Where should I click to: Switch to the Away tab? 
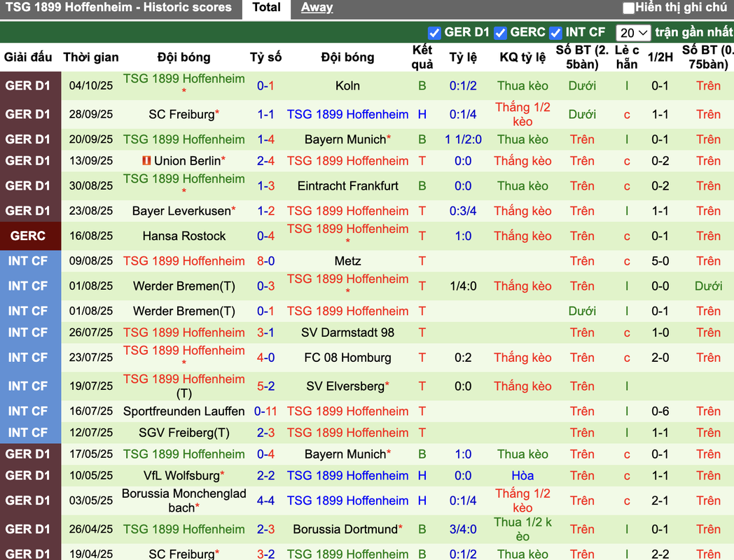[317, 8]
